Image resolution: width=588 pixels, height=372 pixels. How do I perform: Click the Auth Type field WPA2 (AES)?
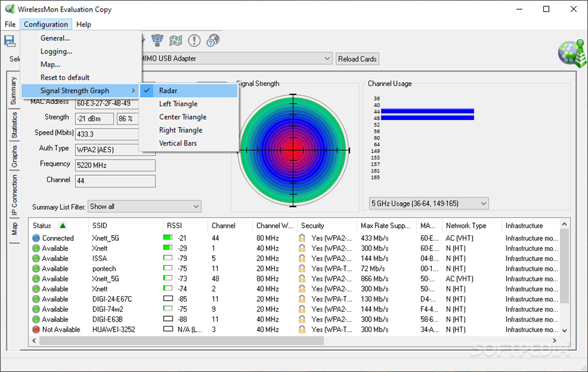pyautogui.click(x=115, y=149)
